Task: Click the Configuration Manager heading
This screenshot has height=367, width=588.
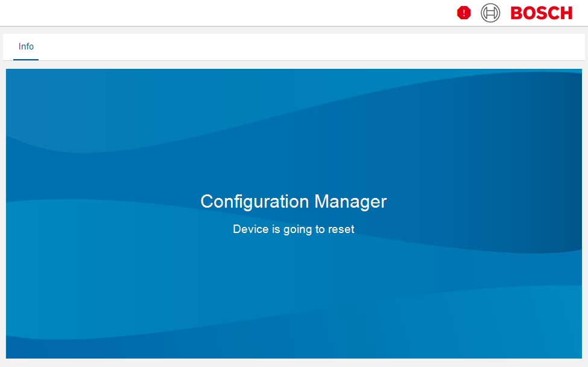Action: pos(293,201)
